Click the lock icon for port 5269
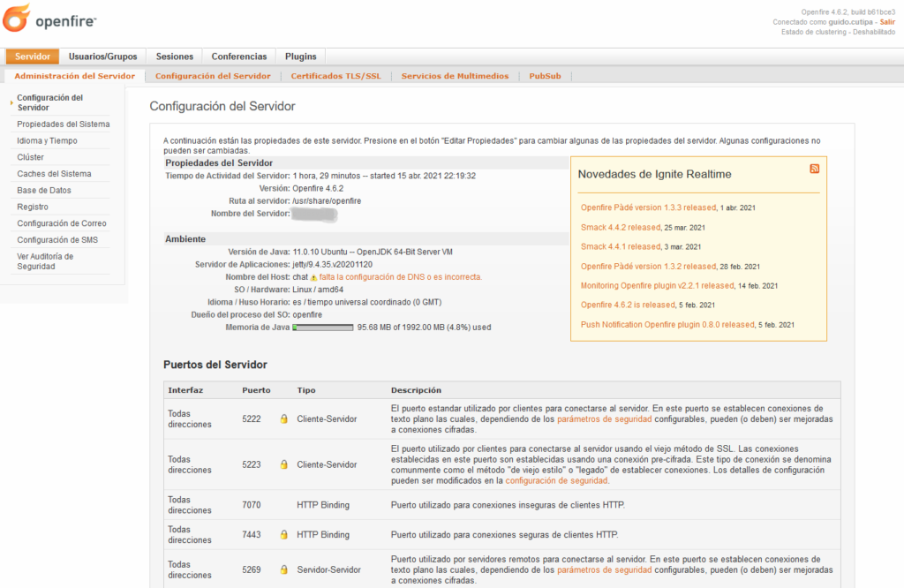 tap(283, 570)
